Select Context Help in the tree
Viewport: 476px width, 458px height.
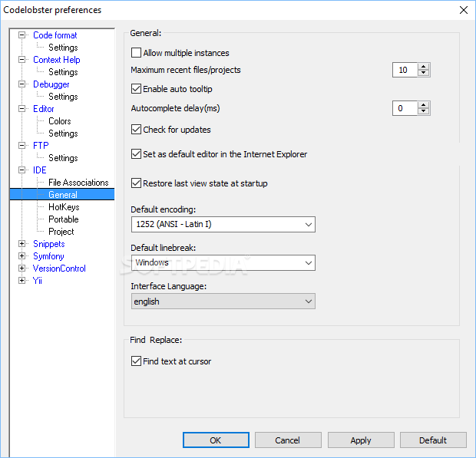pos(57,60)
